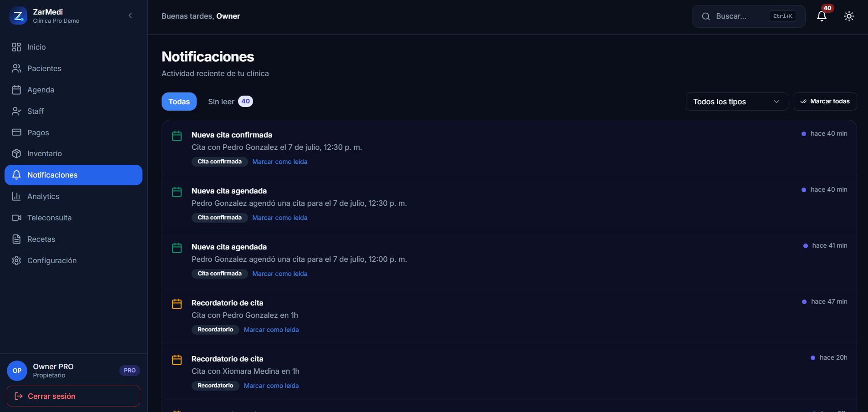
Task: Click the Recordatorio de cita title for Pedro Gonzalez
Action: [227, 303]
